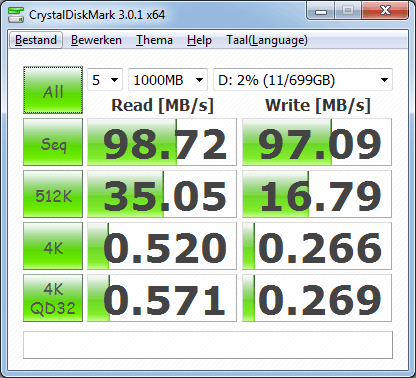Select the 512K write result 16.79
Viewport: 416px width, 378px height.
317,194
